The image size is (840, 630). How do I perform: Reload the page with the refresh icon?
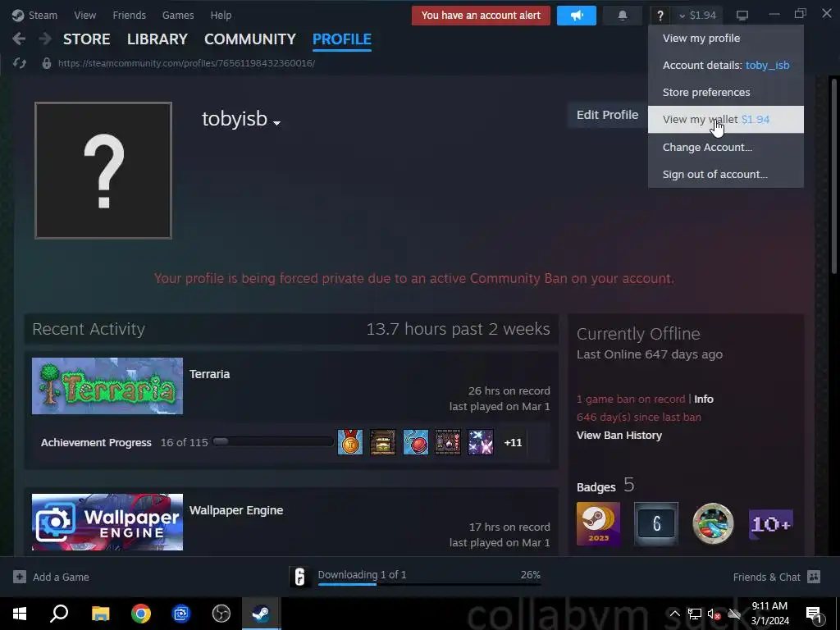point(20,63)
